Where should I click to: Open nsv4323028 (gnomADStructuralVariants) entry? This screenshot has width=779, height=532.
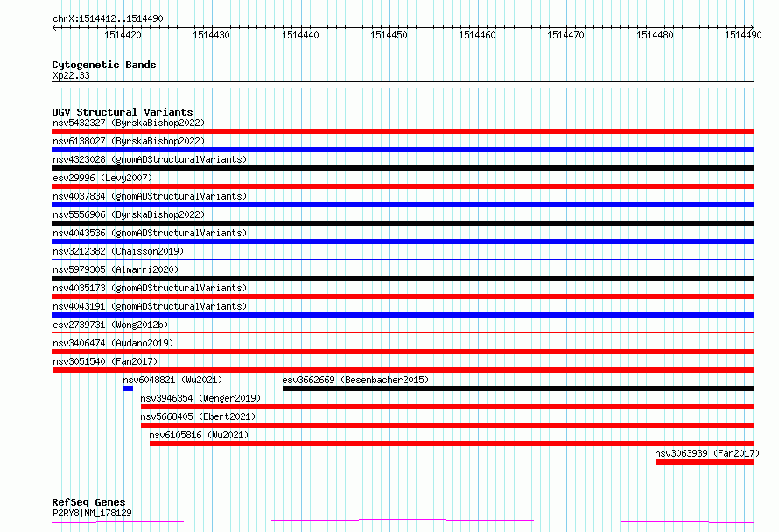coord(150,159)
